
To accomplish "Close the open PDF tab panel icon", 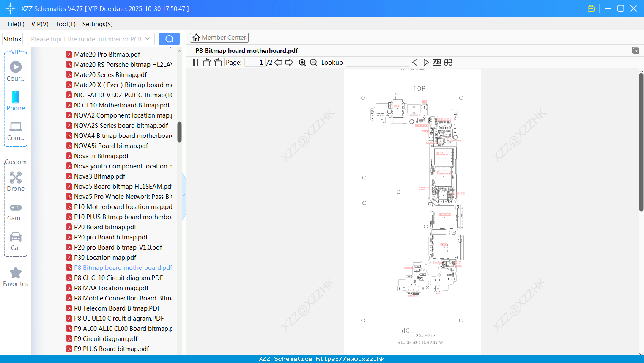I will click(x=636, y=50).
